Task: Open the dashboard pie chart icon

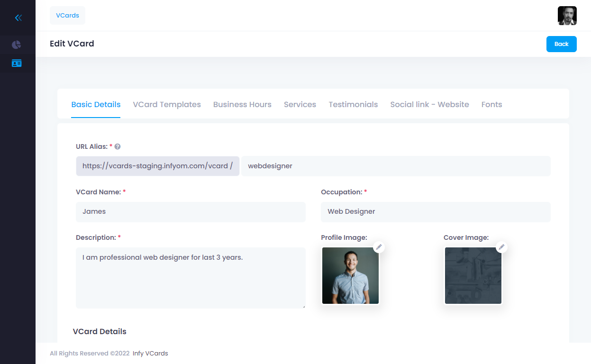Action: (17, 45)
